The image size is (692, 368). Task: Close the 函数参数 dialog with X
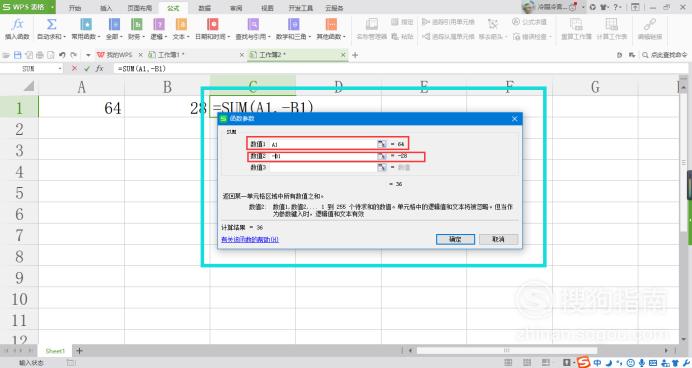(514, 119)
